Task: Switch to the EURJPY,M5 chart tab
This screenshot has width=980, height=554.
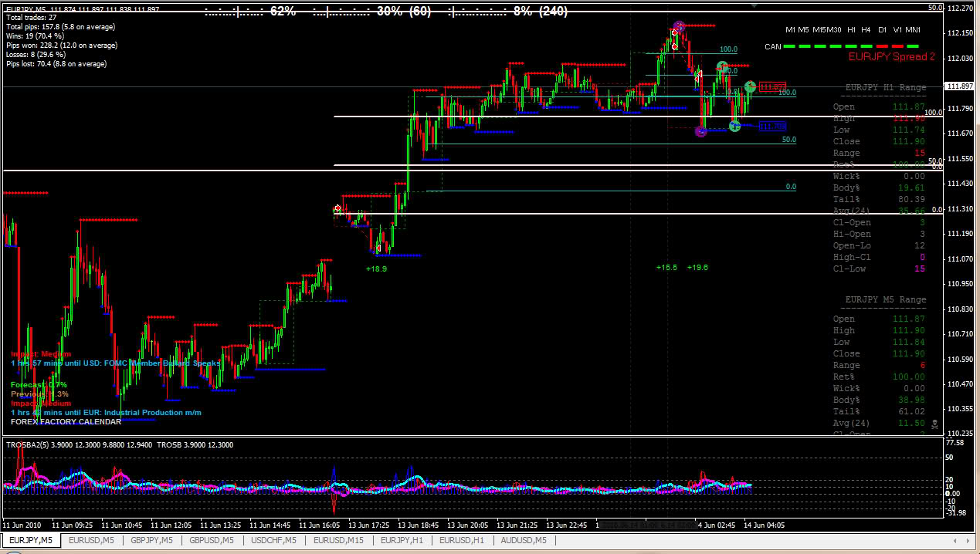Action: pyautogui.click(x=31, y=540)
